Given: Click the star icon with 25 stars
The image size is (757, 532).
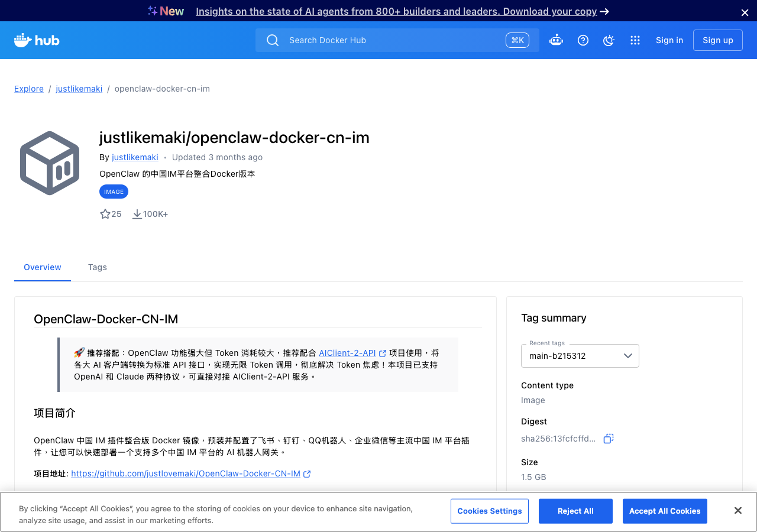Looking at the screenshot, I should [x=105, y=214].
